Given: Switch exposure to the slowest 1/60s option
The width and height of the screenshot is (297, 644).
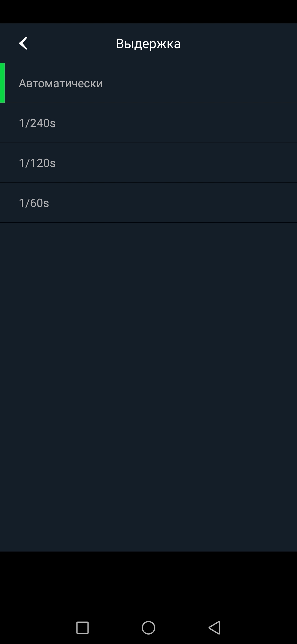Looking at the screenshot, I should click(34, 203).
